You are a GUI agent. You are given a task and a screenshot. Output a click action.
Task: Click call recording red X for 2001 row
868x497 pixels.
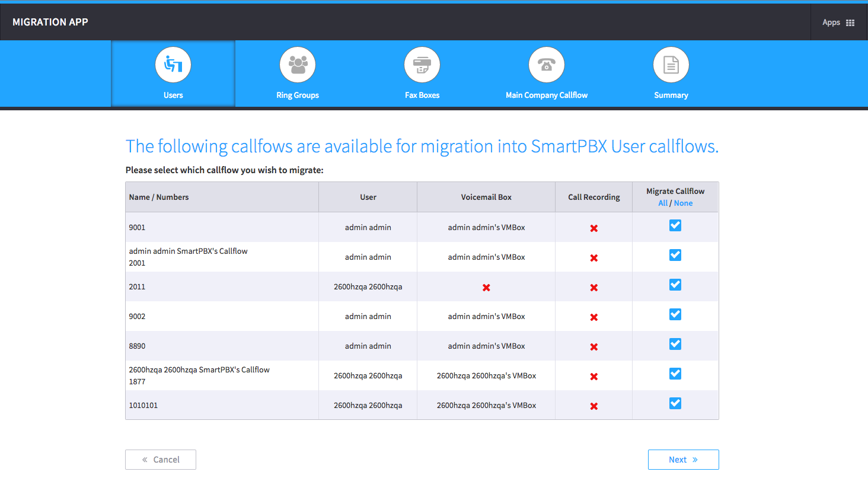tap(593, 258)
